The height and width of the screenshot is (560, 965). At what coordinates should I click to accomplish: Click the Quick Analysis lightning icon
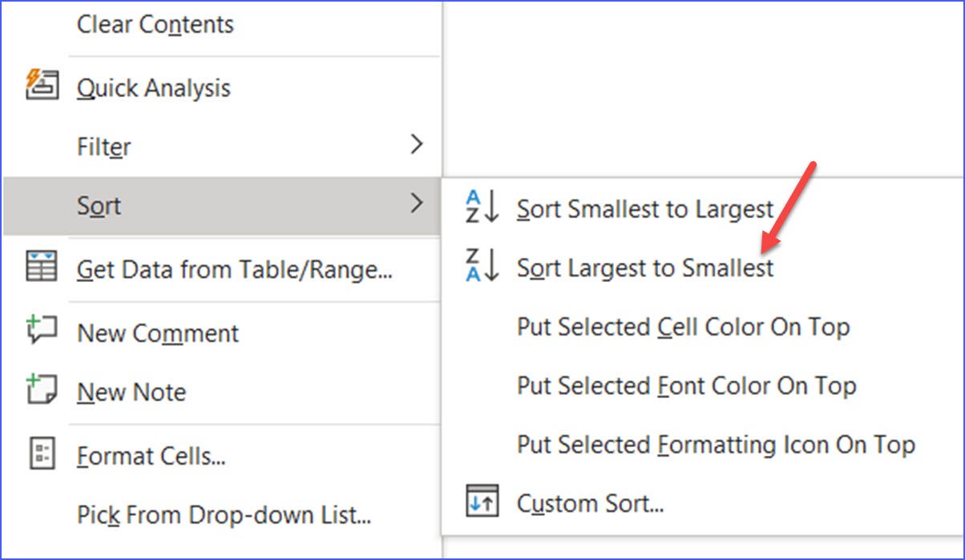pos(40,85)
